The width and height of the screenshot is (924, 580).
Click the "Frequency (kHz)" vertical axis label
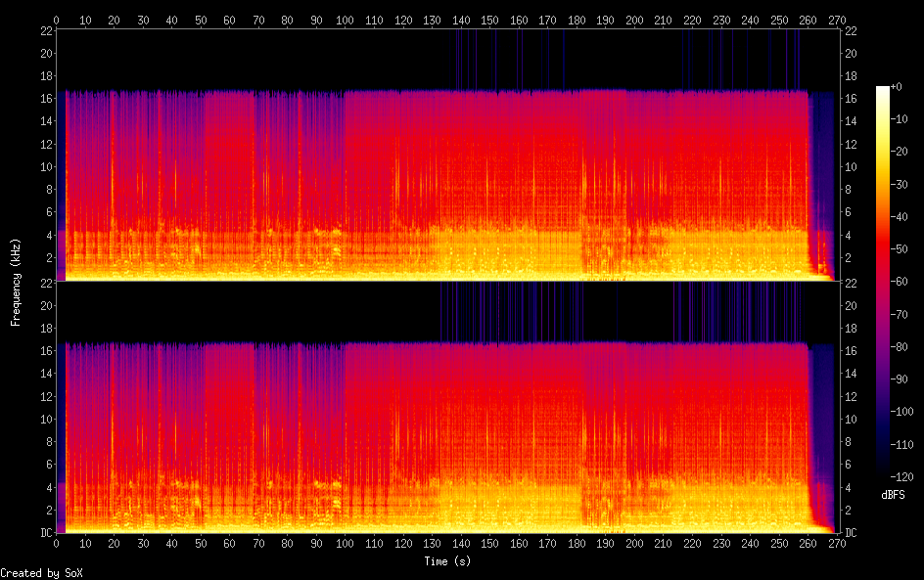click(16, 282)
